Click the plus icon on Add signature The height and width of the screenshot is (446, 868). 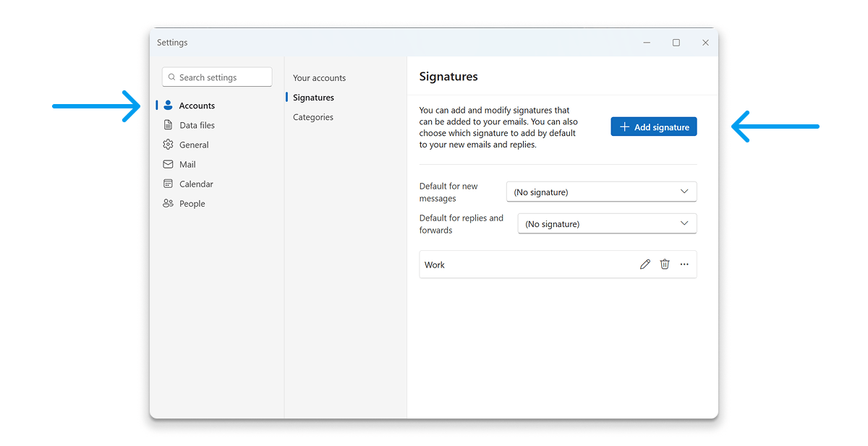625,126
